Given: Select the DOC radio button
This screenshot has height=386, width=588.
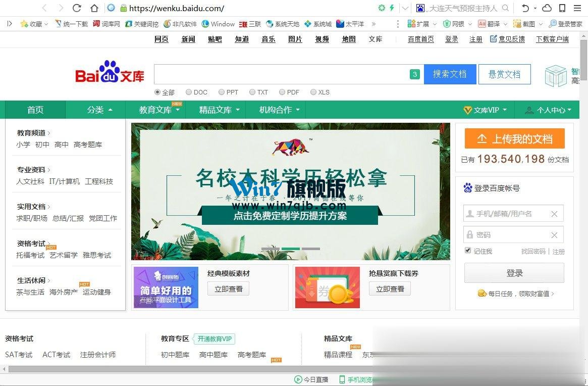Looking at the screenshot, I should coord(189,92).
